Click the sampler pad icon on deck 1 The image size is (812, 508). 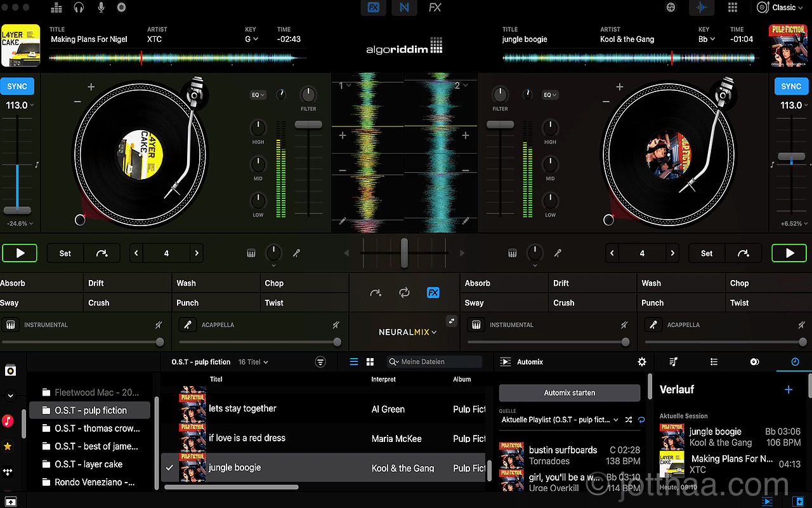(x=251, y=253)
